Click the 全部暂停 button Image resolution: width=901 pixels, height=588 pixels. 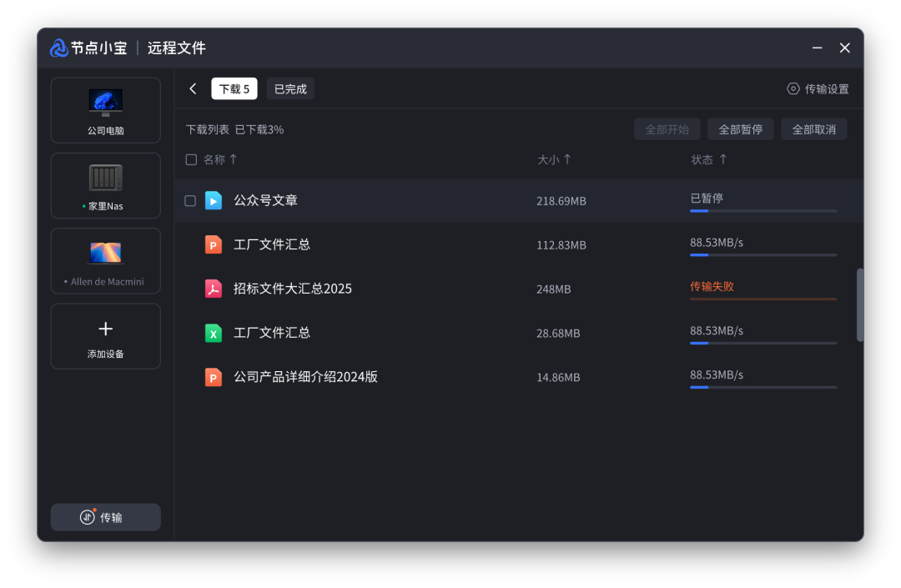tap(740, 128)
